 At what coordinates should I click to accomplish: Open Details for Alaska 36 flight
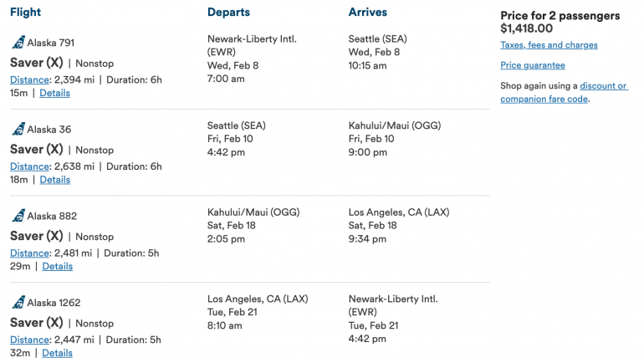click(x=54, y=180)
